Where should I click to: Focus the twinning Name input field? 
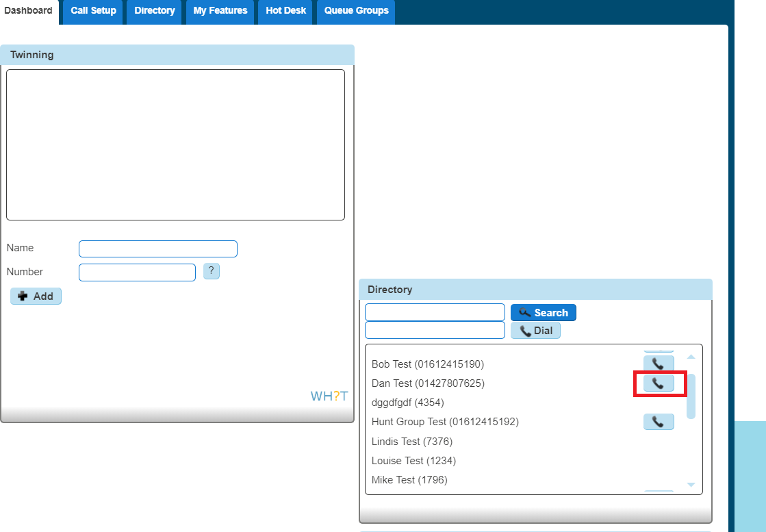[x=158, y=249]
